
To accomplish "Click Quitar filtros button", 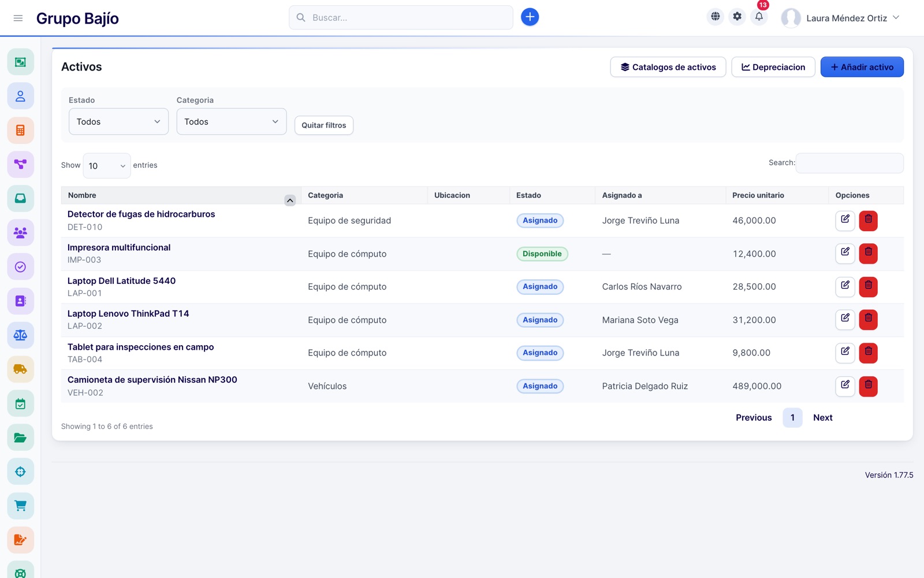I will (x=324, y=125).
